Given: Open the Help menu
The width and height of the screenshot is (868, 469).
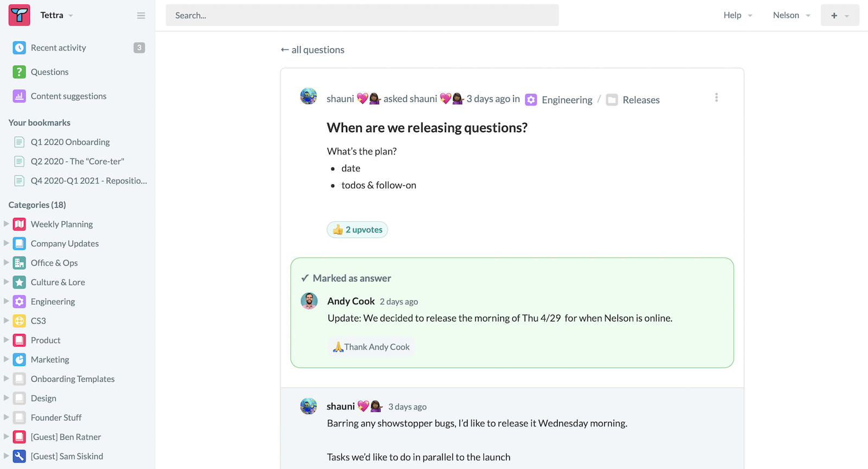Looking at the screenshot, I should pos(738,15).
